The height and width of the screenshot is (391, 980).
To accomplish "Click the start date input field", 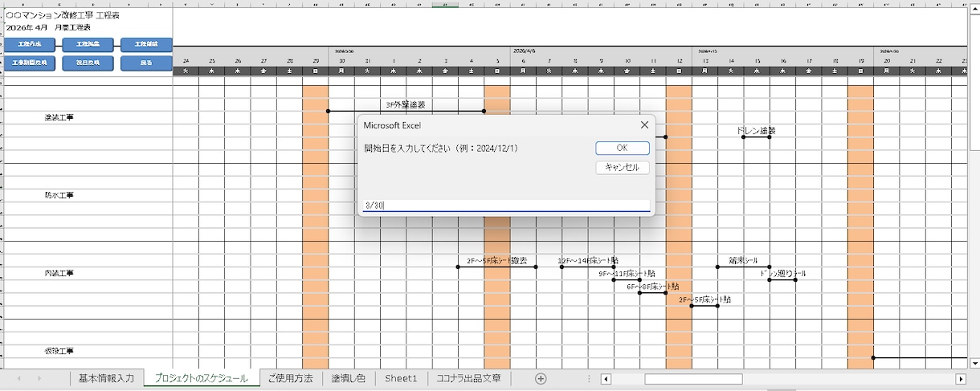I will [x=506, y=206].
